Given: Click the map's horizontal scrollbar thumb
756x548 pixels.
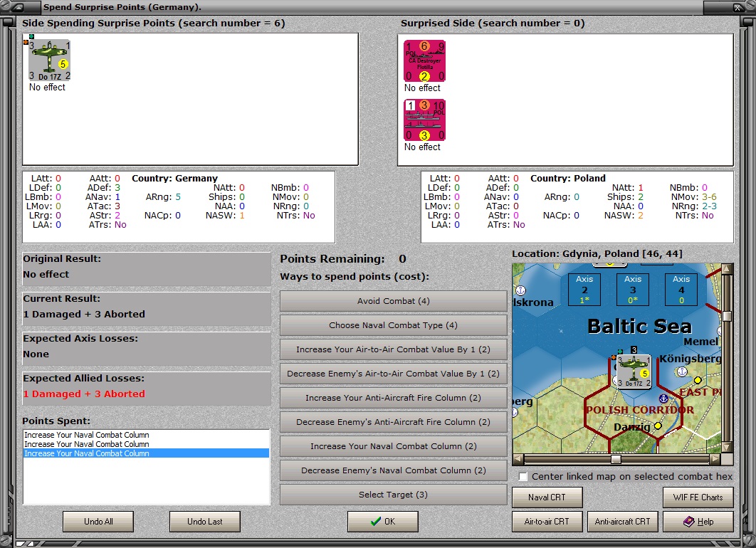Looking at the screenshot, I should pyautogui.click(x=616, y=459).
